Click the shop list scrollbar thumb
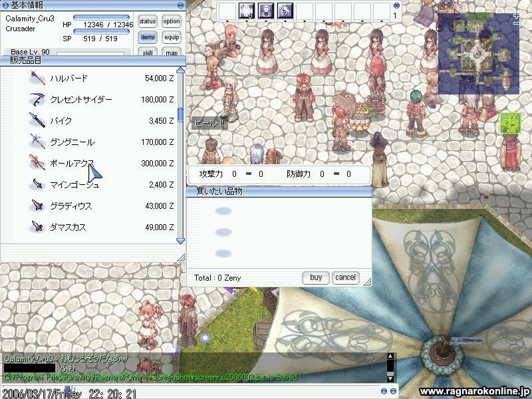This screenshot has width=532, height=399. pos(180,114)
